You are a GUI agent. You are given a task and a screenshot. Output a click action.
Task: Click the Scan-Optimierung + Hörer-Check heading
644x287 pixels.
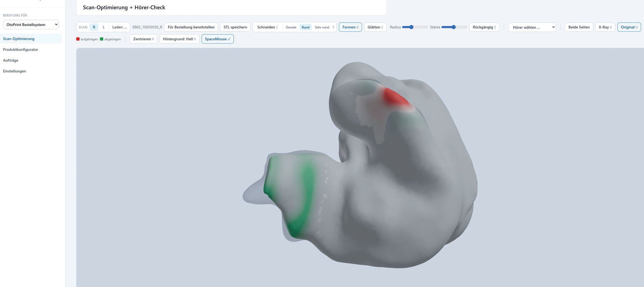tap(124, 8)
